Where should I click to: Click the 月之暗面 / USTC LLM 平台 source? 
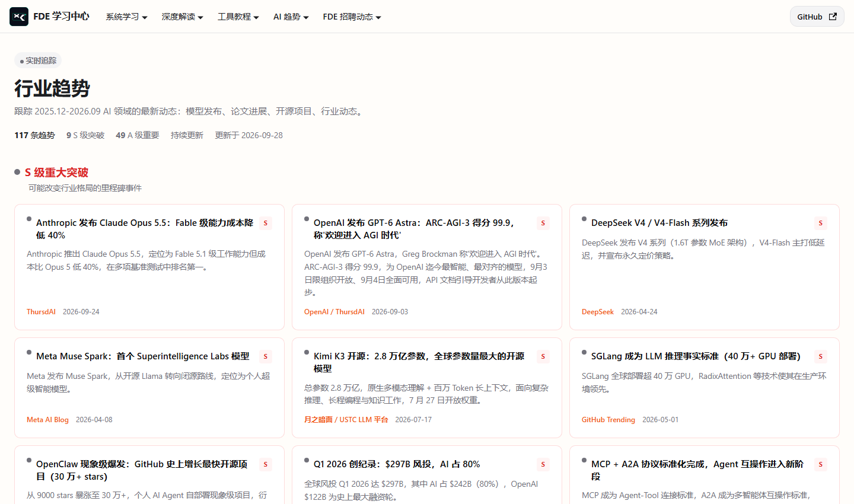coord(346,420)
